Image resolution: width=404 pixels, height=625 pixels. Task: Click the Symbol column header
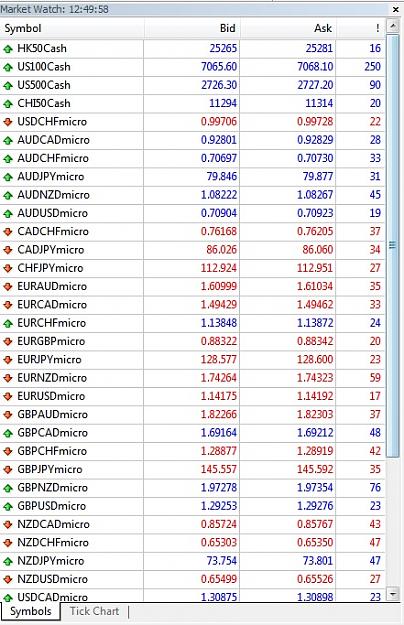coord(72,28)
